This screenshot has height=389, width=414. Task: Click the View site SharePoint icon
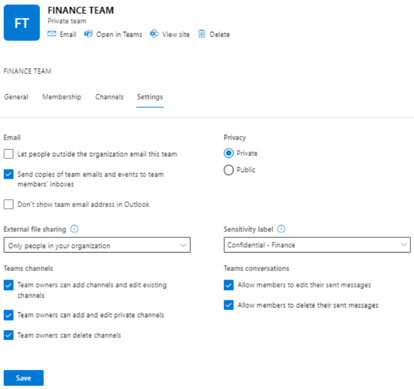pyautogui.click(x=154, y=34)
